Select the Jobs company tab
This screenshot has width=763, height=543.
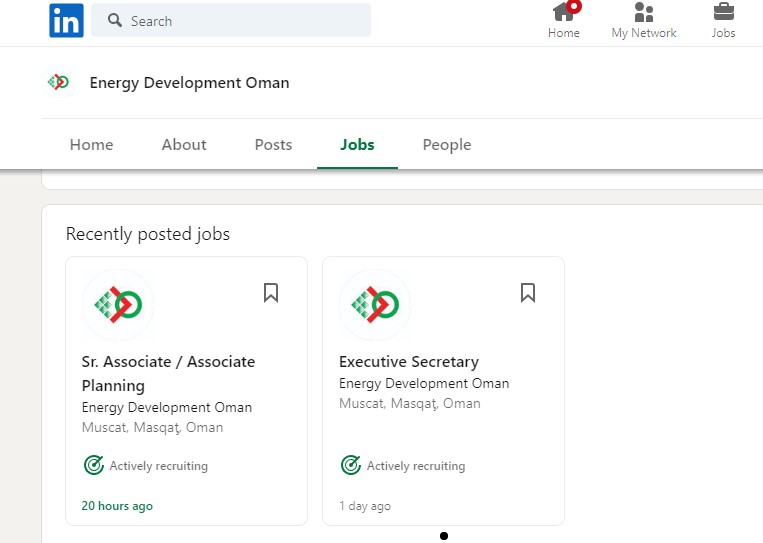pyautogui.click(x=357, y=145)
